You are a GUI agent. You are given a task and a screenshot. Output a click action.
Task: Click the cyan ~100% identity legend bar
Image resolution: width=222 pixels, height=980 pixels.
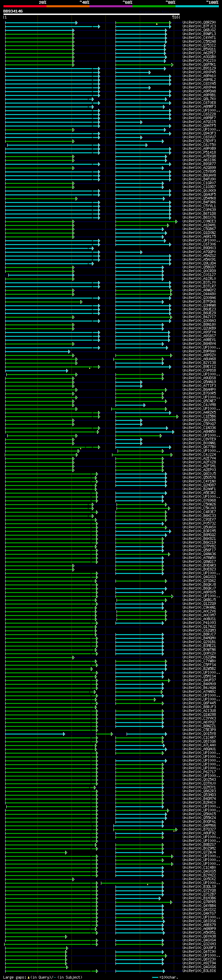click(197, 6)
